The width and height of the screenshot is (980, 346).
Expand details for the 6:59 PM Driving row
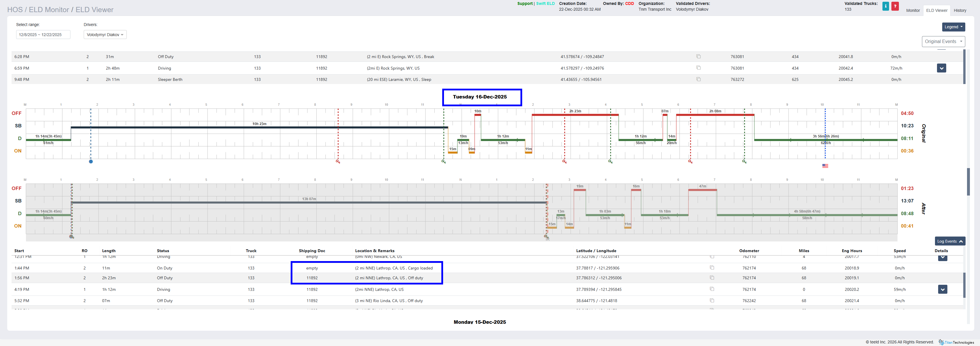(x=941, y=68)
